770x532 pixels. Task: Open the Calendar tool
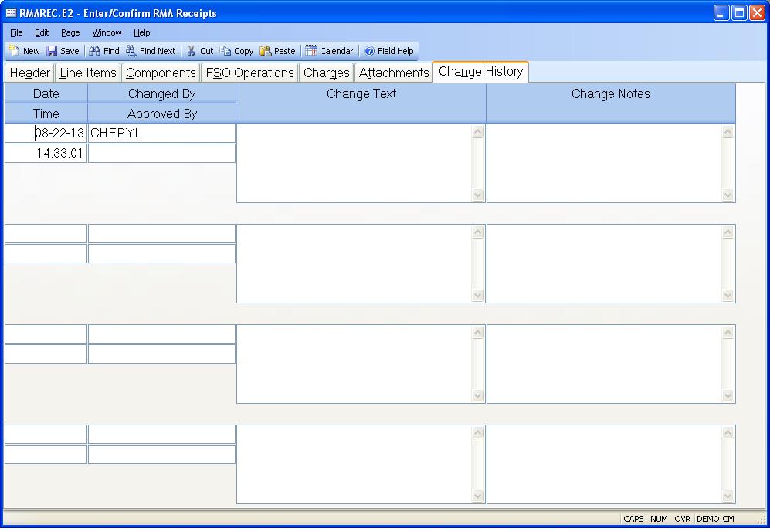click(311, 51)
